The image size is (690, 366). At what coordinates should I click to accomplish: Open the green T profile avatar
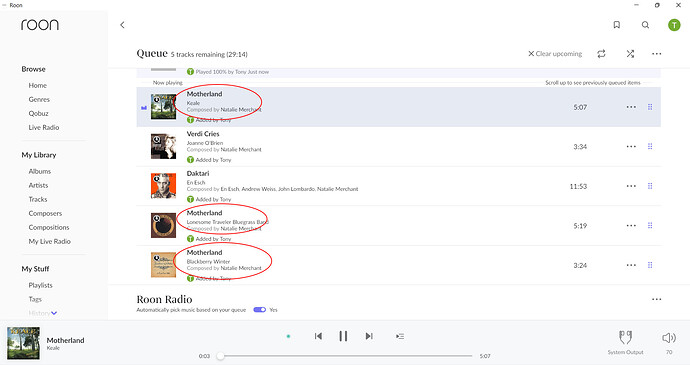pos(674,25)
